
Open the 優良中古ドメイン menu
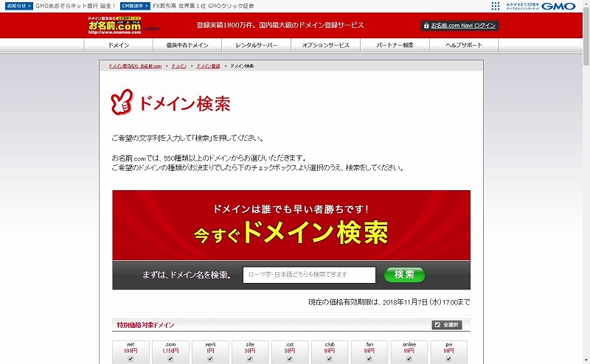pyautogui.click(x=187, y=45)
